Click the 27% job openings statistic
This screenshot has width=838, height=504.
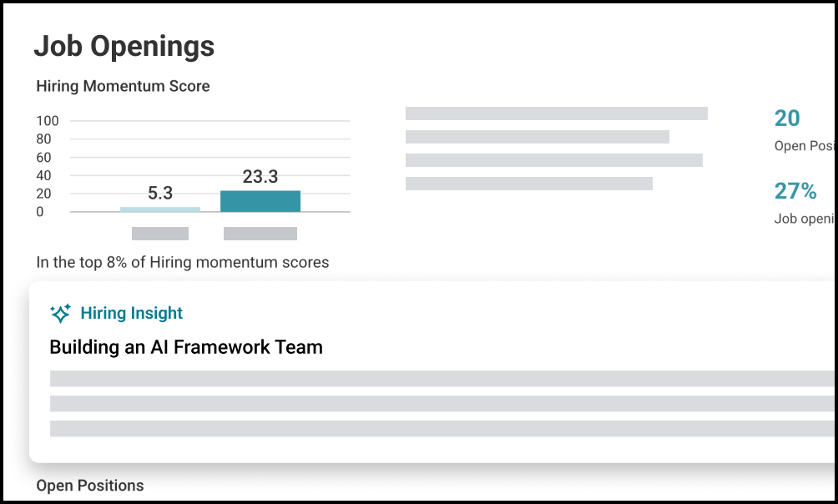(795, 191)
